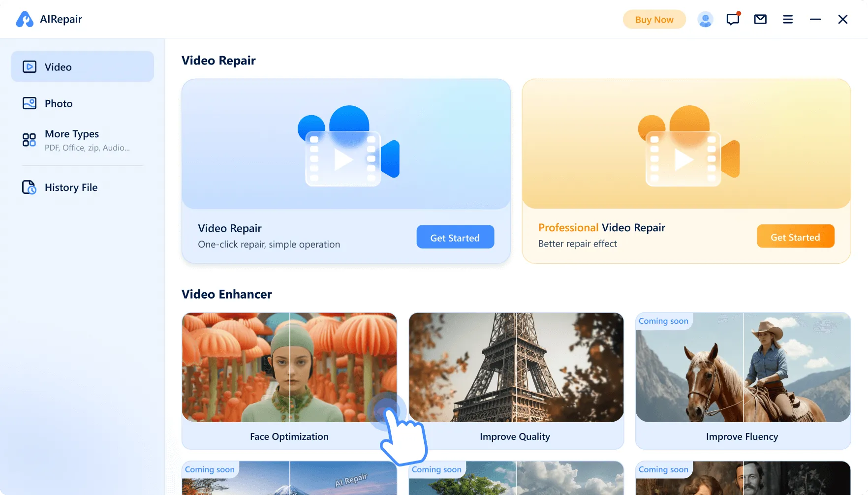
Task: Open the Eiffel Tower Improve Quality thumbnail
Action: pyautogui.click(x=516, y=367)
